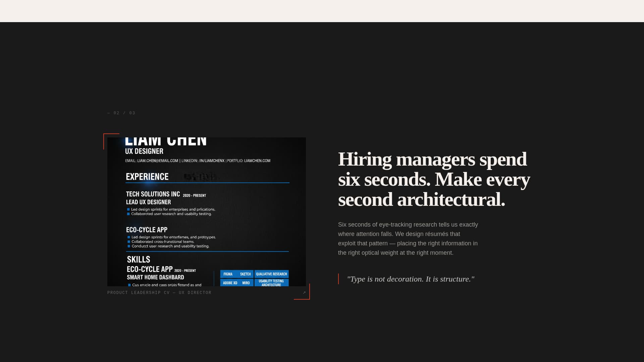This screenshot has width=644, height=362.
Task: Visit the LIAMCHEN.COM portfolio link
Action: [x=257, y=161]
